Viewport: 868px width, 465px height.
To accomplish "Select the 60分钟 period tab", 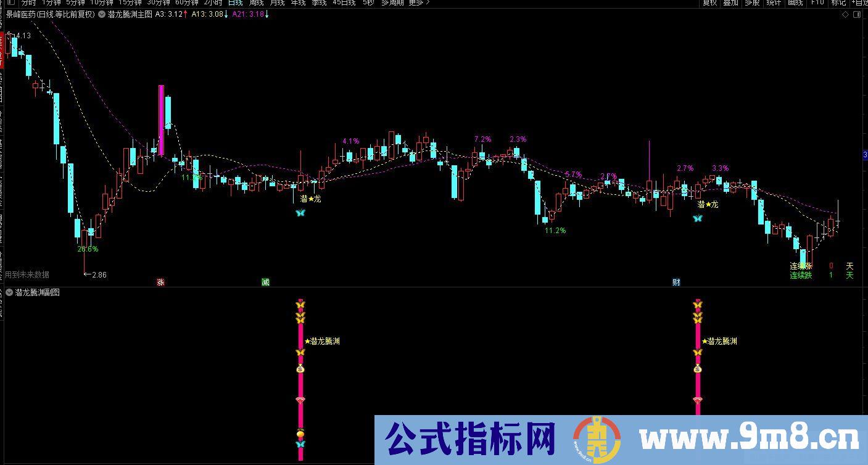I will (187, 2).
